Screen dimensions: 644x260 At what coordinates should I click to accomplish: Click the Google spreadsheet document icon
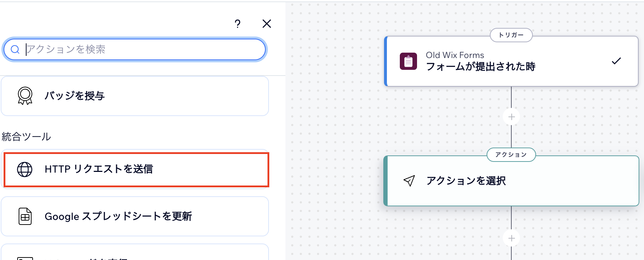pos(25,216)
